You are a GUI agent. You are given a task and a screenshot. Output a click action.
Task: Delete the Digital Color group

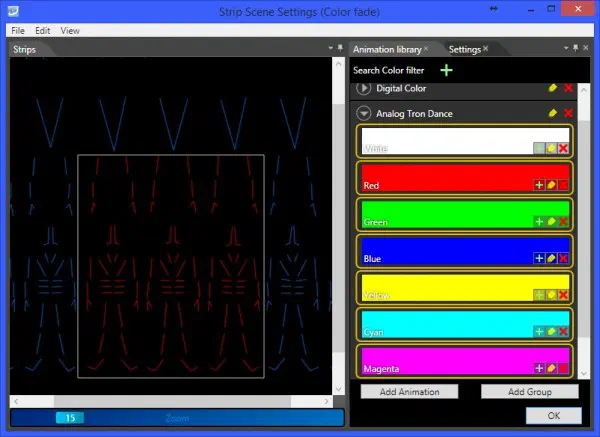pos(568,88)
